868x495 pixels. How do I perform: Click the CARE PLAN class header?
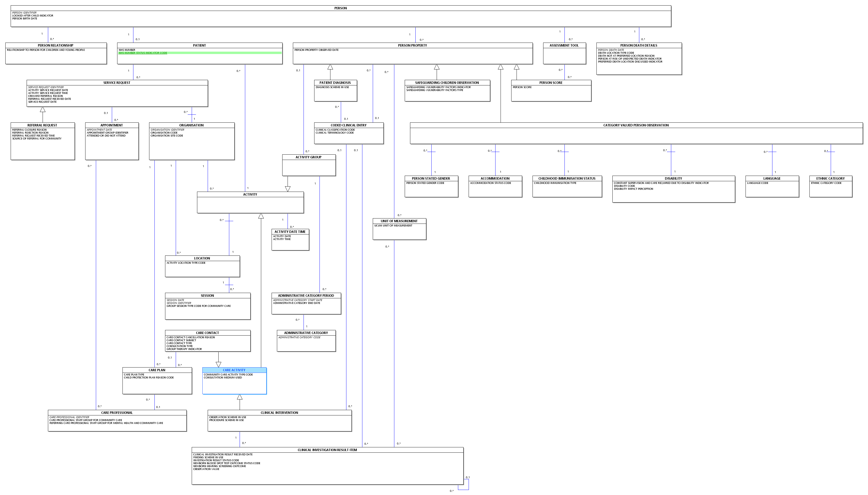click(x=157, y=370)
